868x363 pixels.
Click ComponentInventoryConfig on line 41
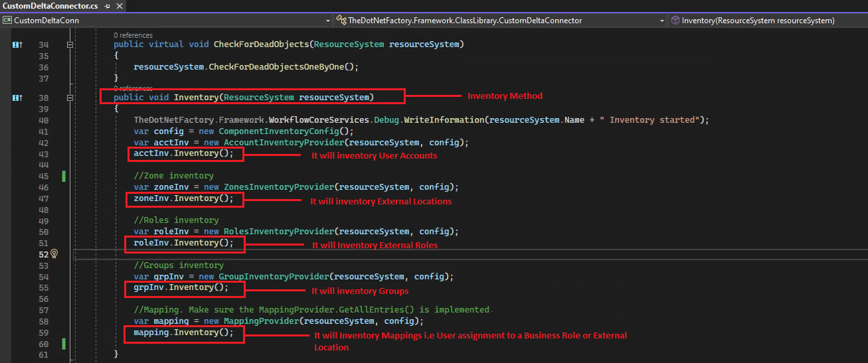[x=278, y=131]
